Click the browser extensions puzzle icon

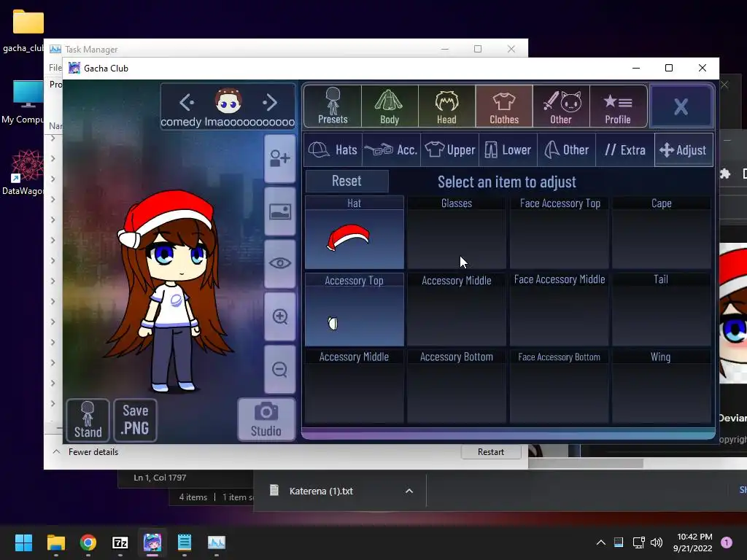[x=726, y=174]
